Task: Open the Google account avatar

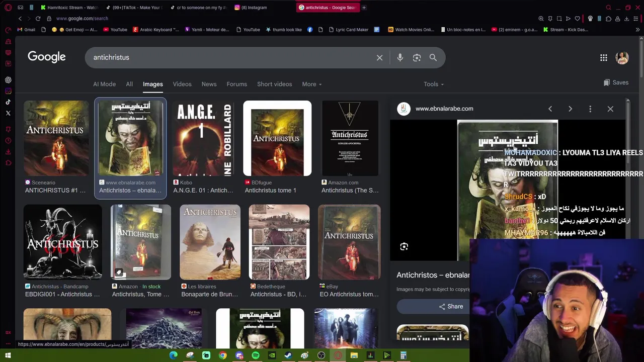Action: click(622, 57)
